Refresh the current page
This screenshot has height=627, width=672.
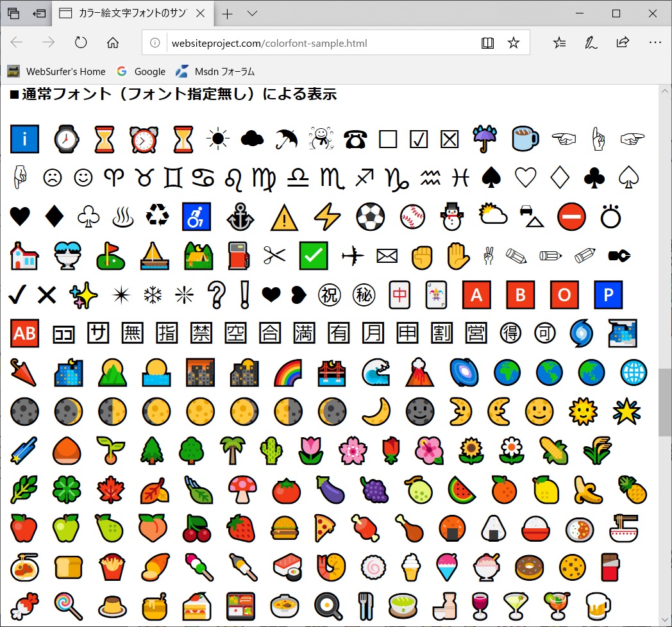(x=81, y=42)
